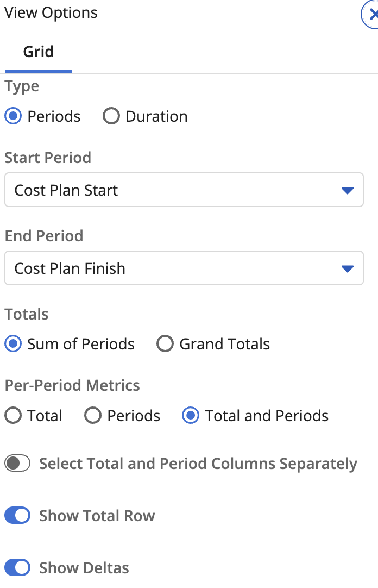This screenshot has width=378, height=588.
Task: Enable Select Total and Period Columns Separately switch
Action: pos(17,464)
